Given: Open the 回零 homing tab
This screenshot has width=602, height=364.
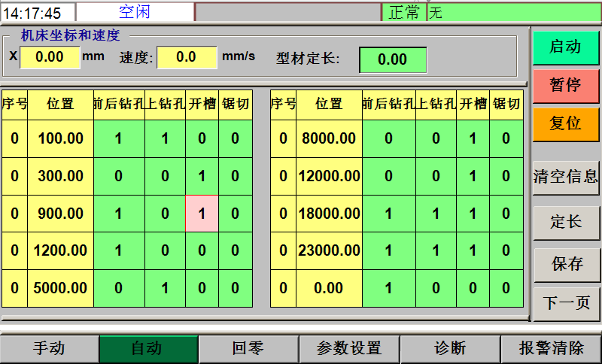Looking at the screenshot, I should coord(248,348).
